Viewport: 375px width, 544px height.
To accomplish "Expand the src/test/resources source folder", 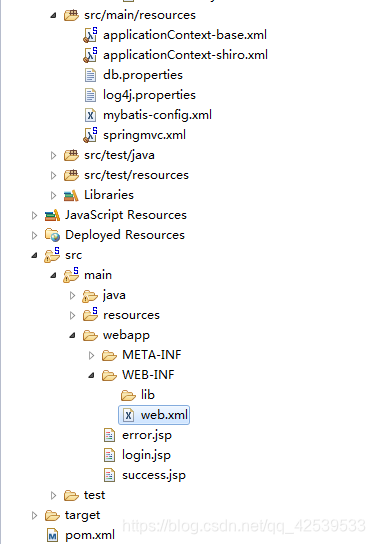I will coord(53,176).
